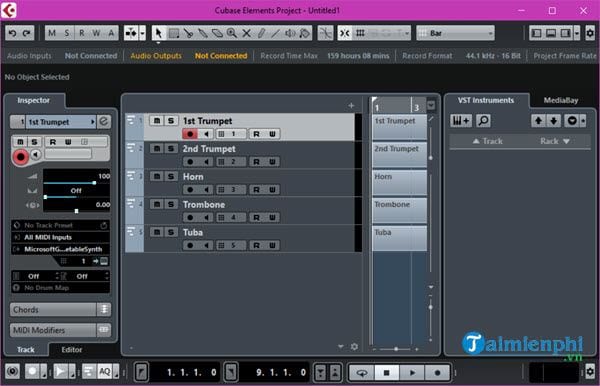Click the Undo arrow in toolbar

coord(12,33)
